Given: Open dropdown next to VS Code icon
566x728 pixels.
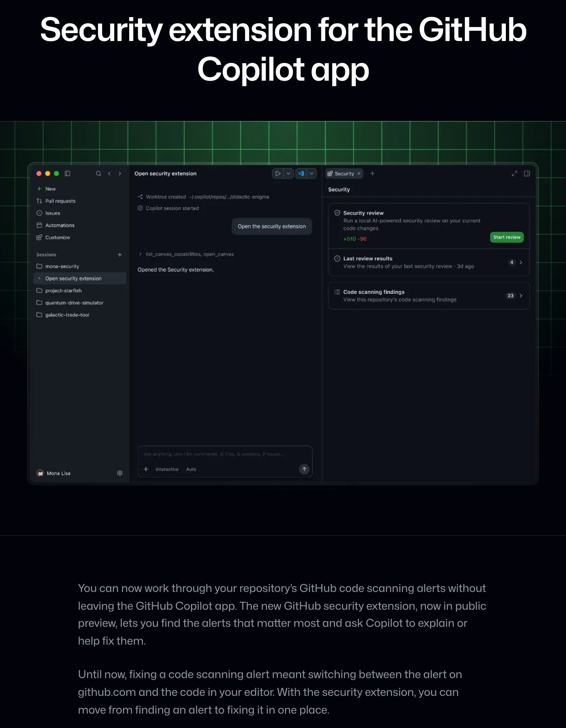Looking at the screenshot, I should [x=312, y=174].
